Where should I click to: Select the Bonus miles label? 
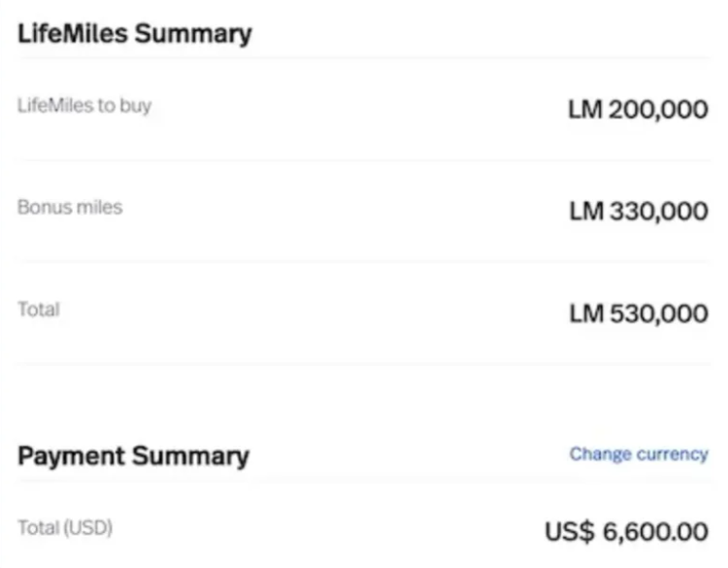(x=70, y=207)
